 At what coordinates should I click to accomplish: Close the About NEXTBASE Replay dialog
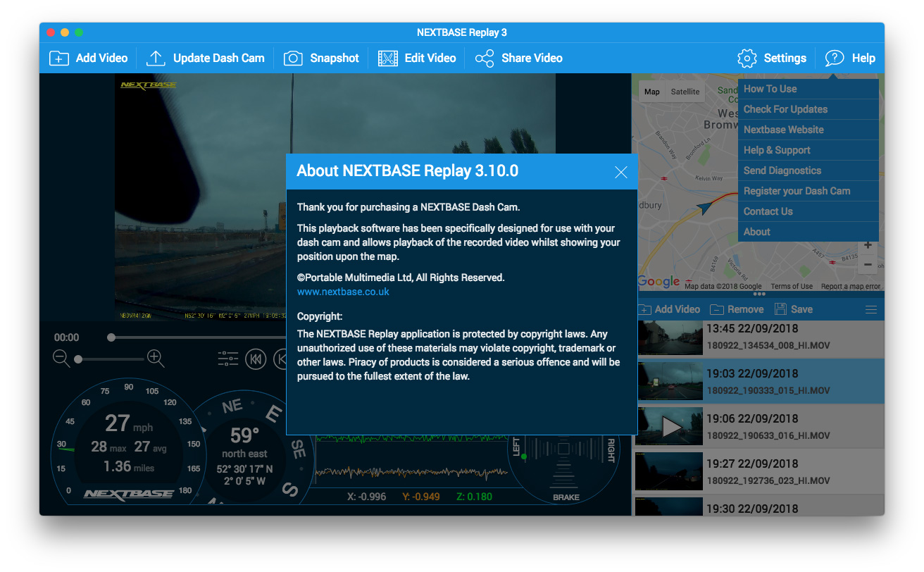(x=620, y=172)
